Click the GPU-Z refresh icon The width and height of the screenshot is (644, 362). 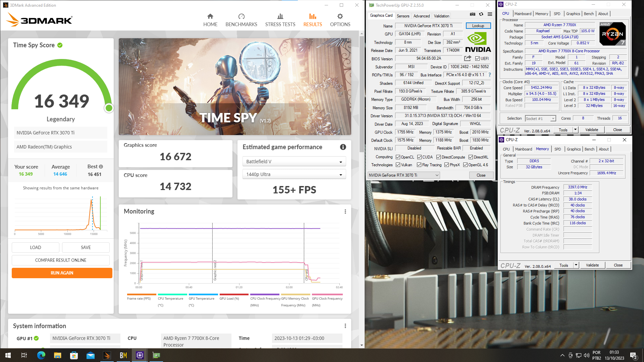pos(481,14)
